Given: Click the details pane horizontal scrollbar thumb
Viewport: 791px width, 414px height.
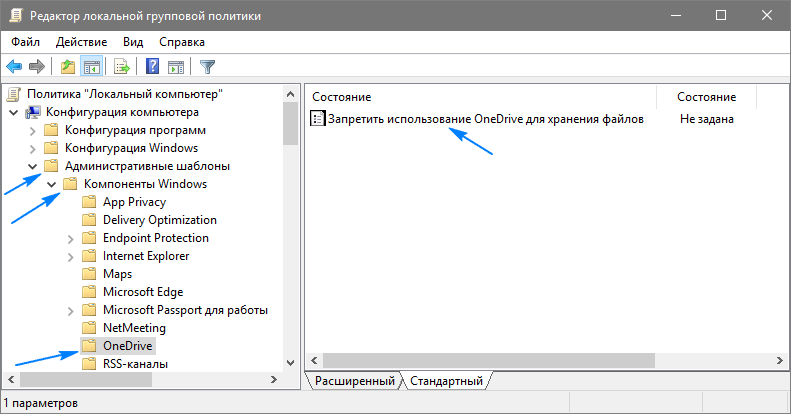Looking at the screenshot, I should tap(489, 361).
